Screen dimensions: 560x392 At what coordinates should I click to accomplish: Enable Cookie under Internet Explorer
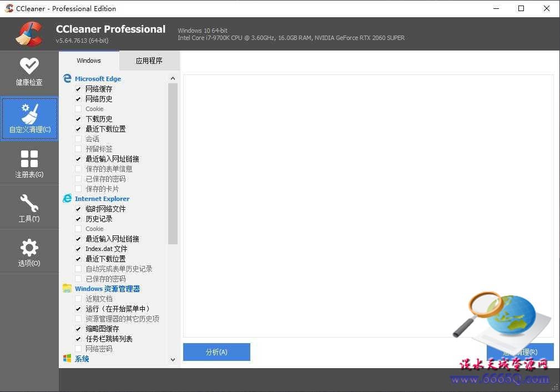78,229
